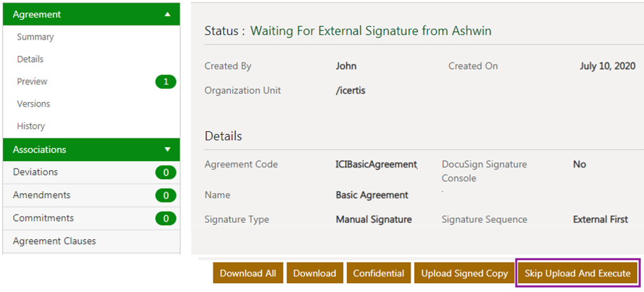Click Skip Upload And Execute button

point(577,273)
